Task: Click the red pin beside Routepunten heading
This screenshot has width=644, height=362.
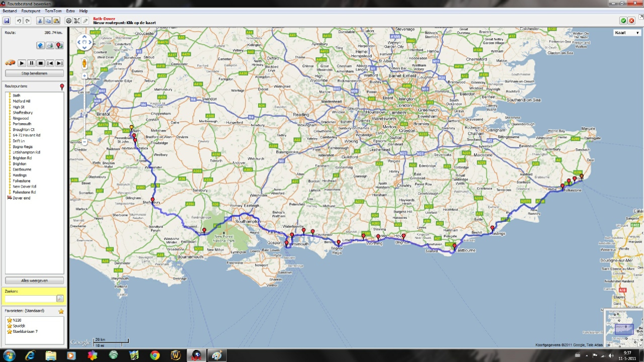Action: pyautogui.click(x=62, y=87)
